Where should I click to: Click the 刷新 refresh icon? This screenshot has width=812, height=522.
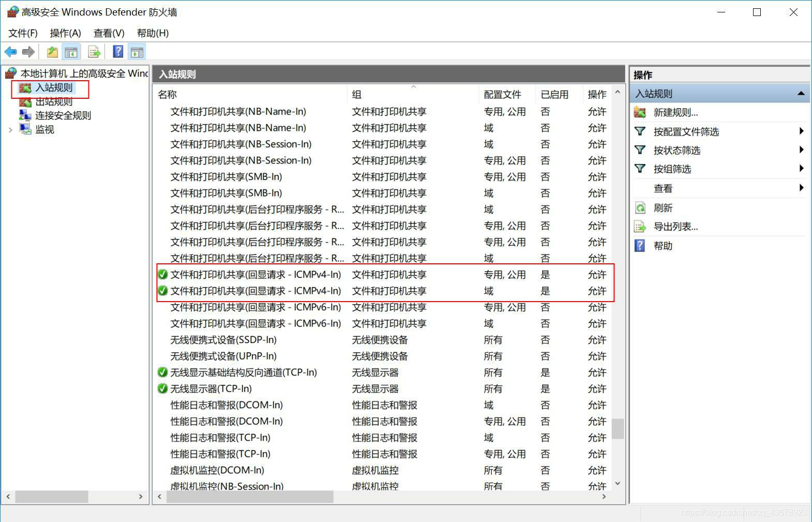coord(640,208)
